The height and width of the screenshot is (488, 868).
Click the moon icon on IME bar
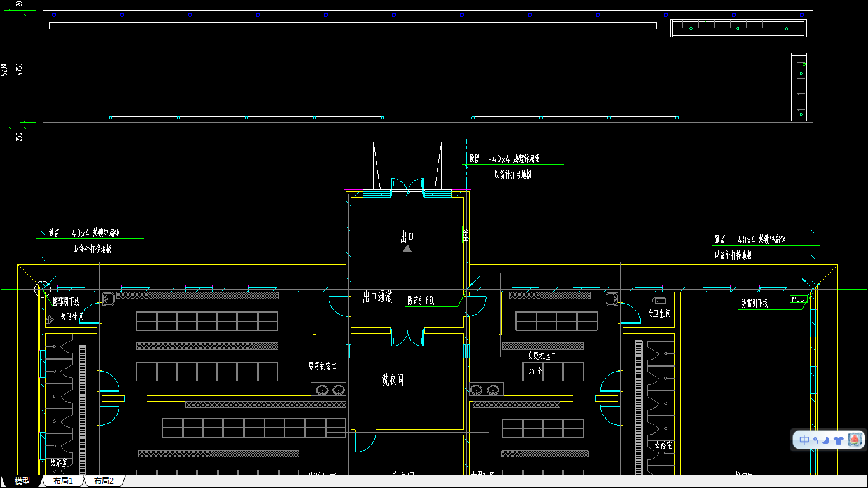[824, 440]
